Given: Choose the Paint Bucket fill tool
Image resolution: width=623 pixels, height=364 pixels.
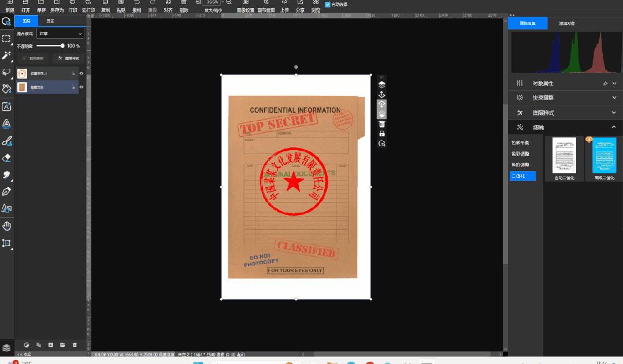Looking at the screenshot, I should click(7, 89).
